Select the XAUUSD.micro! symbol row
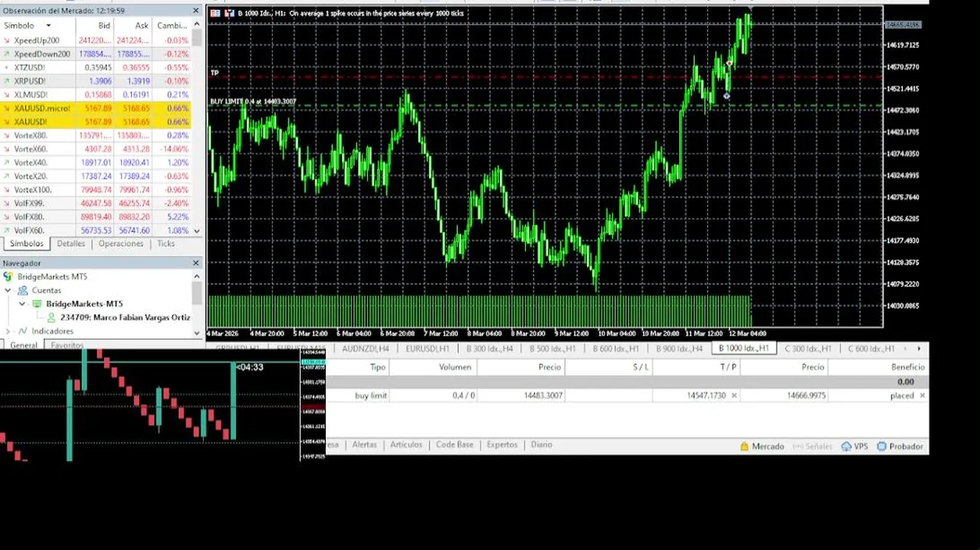This screenshot has width=980, height=550. [x=95, y=108]
